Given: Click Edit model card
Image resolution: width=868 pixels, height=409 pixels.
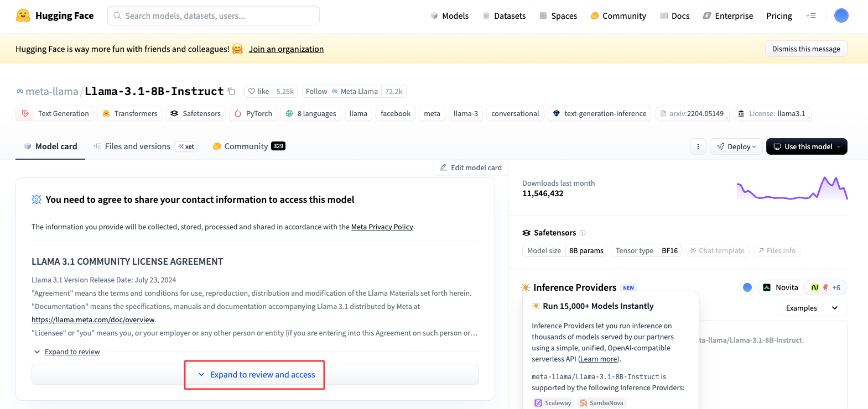Looking at the screenshot, I should coord(471,167).
